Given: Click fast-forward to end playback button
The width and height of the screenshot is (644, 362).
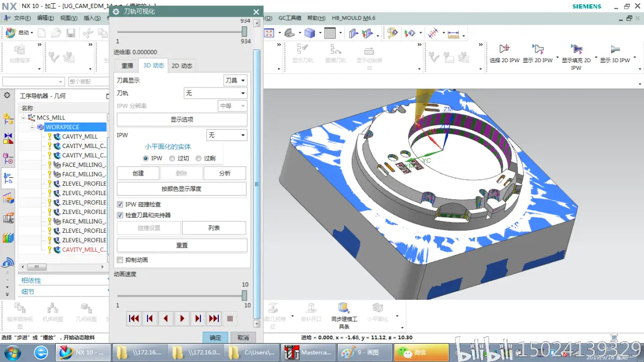Looking at the screenshot, I should point(214,318).
